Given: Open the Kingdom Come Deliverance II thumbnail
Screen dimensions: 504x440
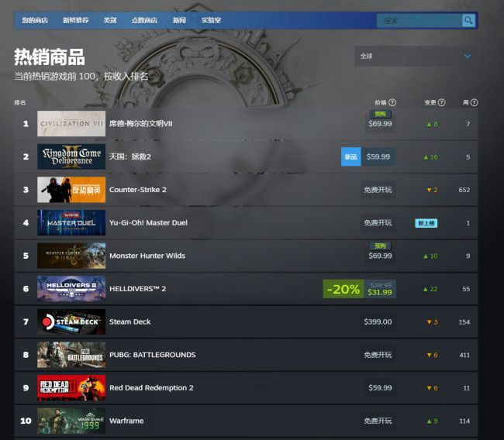Looking at the screenshot, I should tap(71, 156).
